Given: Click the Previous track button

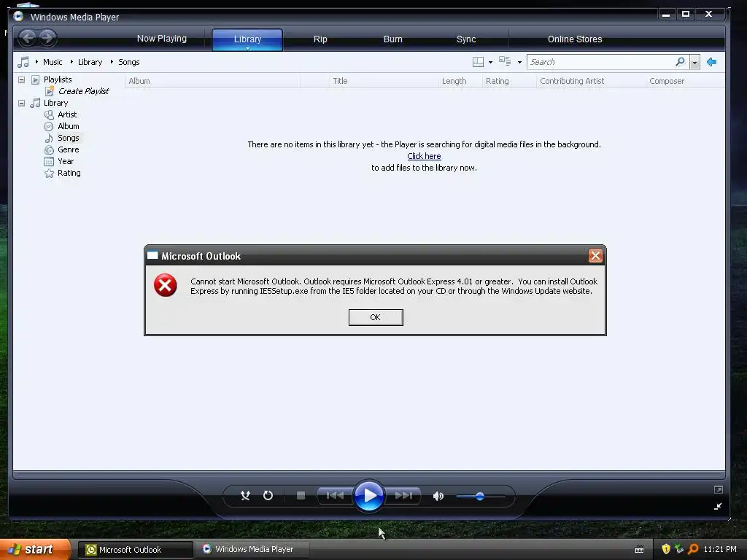Looking at the screenshot, I should click(335, 496).
